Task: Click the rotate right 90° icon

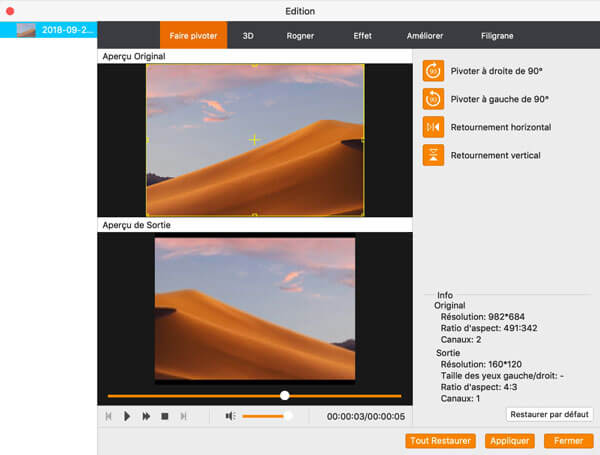Action: pos(433,71)
